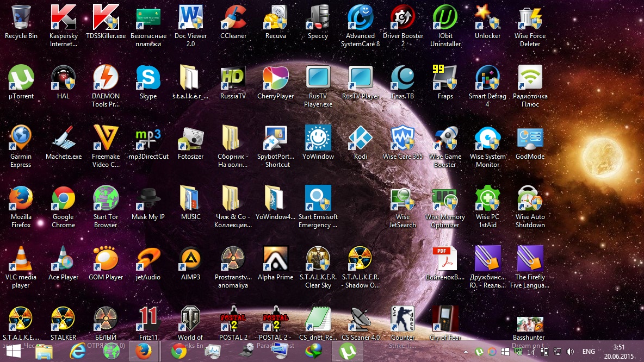Select the MUSIC folder on desktop
This screenshot has height=362, width=644.
190,198
